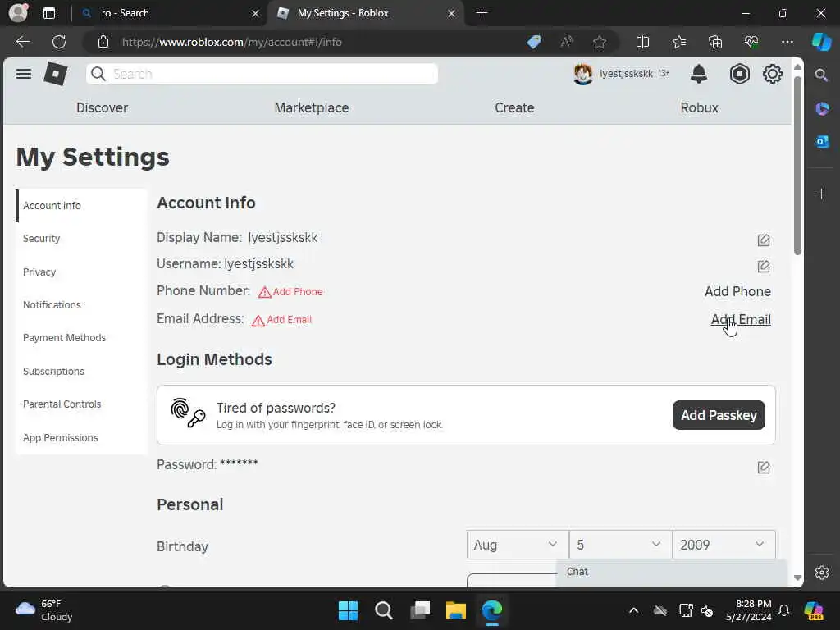The width and height of the screenshot is (840, 630).
Task: Add this page to favorites star
Action: [x=600, y=42]
